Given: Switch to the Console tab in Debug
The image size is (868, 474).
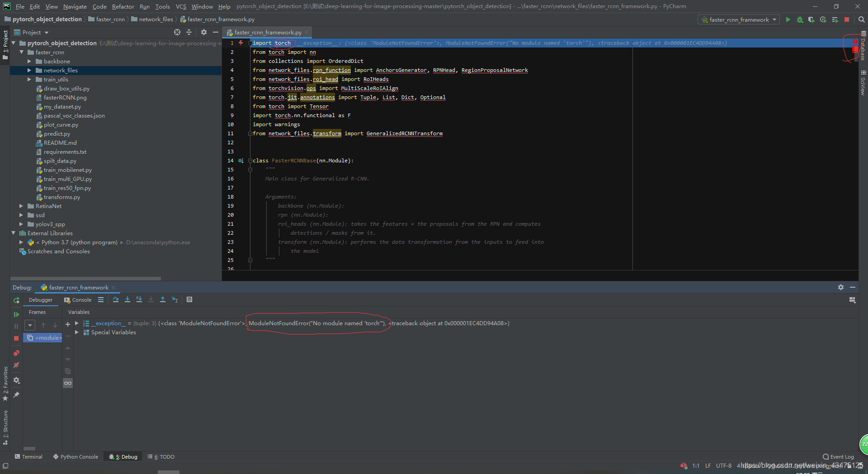Looking at the screenshot, I should tap(78, 300).
